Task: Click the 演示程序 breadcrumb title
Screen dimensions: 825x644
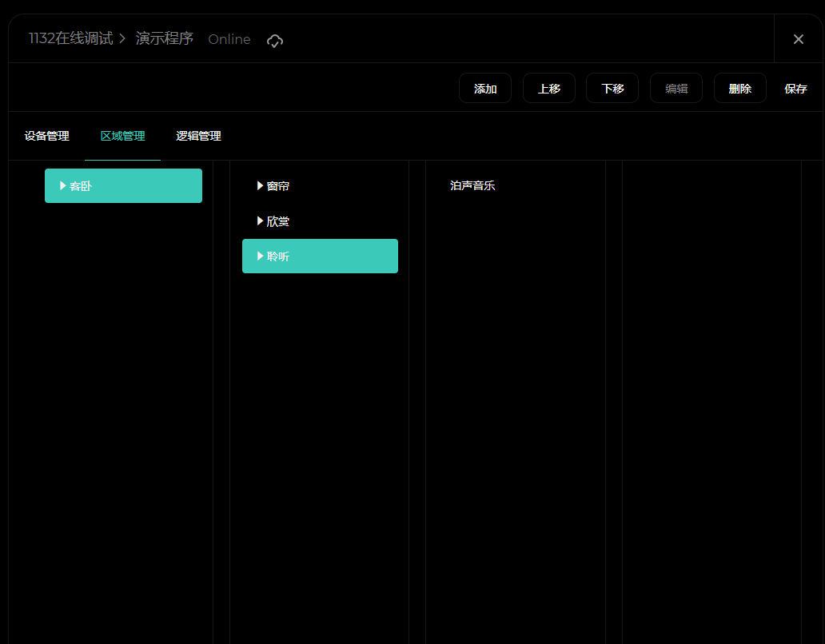Action: pyautogui.click(x=165, y=38)
